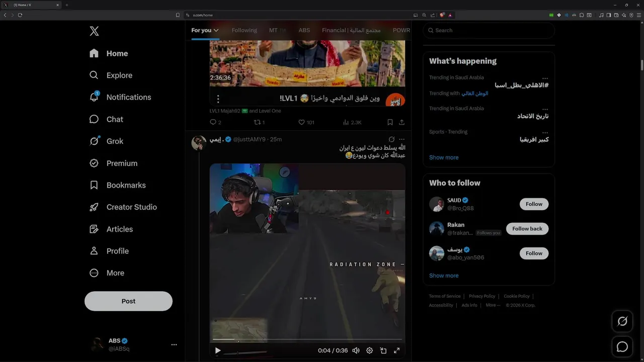The height and width of the screenshot is (362, 644).
Task: Toggle video fullscreen mode
Action: pyautogui.click(x=396, y=350)
